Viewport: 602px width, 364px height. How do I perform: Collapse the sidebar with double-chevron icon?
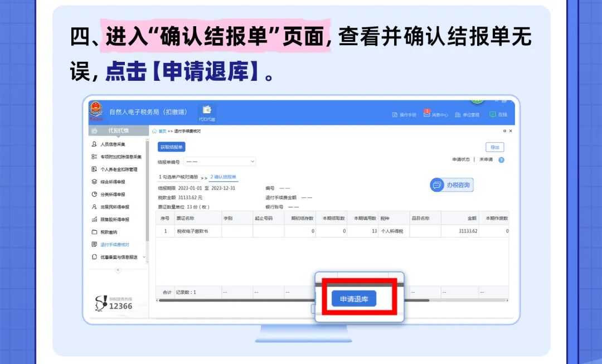tap(118, 270)
